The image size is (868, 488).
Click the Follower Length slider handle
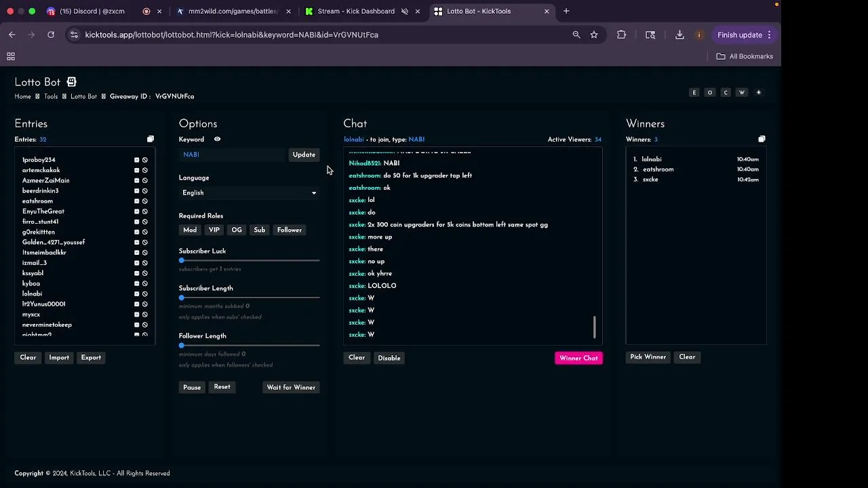[x=182, y=345]
